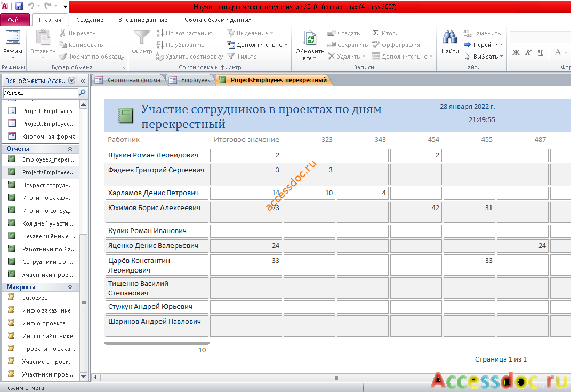Open the Перейти dropdown
571x392 pixels.
(x=484, y=45)
